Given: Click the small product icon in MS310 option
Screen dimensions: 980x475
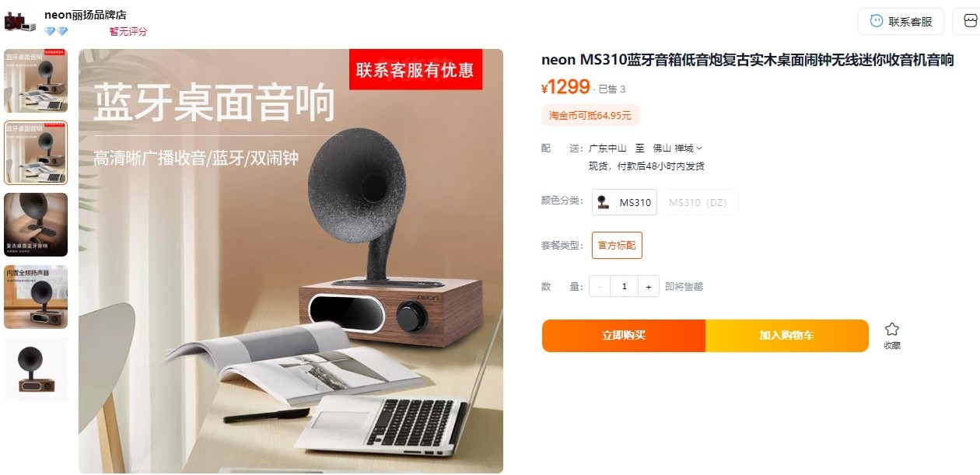Looking at the screenshot, I should [x=604, y=202].
